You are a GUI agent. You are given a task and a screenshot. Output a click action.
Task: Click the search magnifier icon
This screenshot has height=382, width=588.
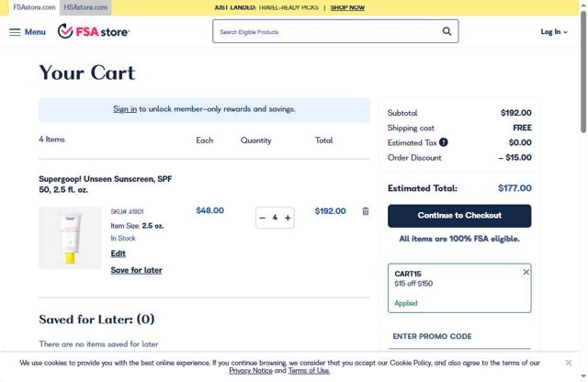coord(447,31)
